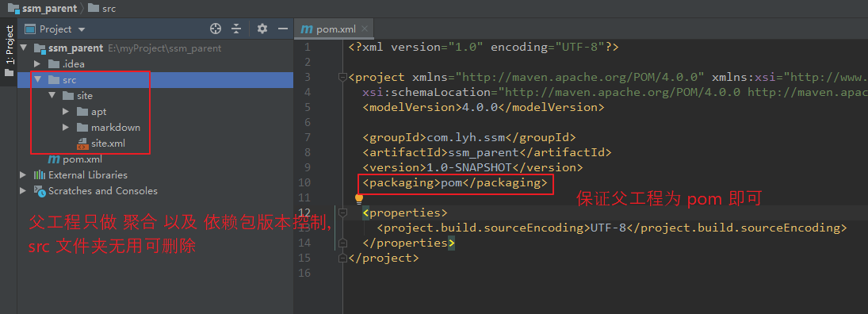The width and height of the screenshot is (868, 314).
Task: Select the markdown folder
Action: point(109,128)
